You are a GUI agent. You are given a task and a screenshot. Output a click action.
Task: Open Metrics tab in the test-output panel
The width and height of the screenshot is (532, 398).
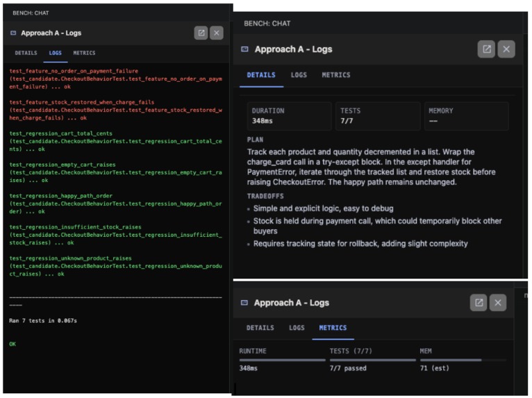click(x=84, y=53)
